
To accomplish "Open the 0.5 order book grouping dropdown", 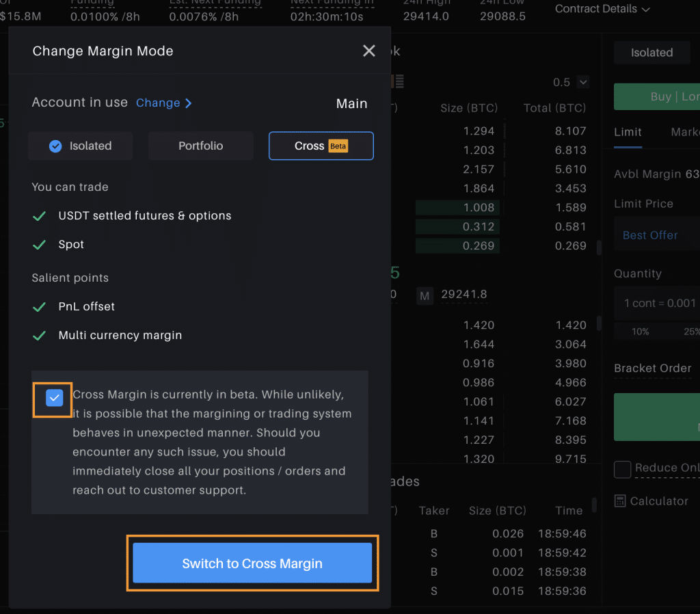I will [x=583, y=82].
